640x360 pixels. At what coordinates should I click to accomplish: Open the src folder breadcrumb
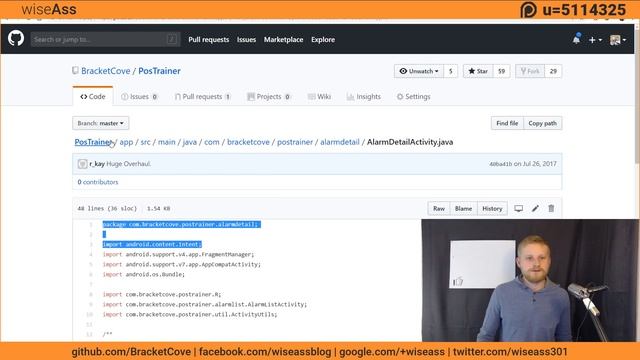tap(145, 142)
